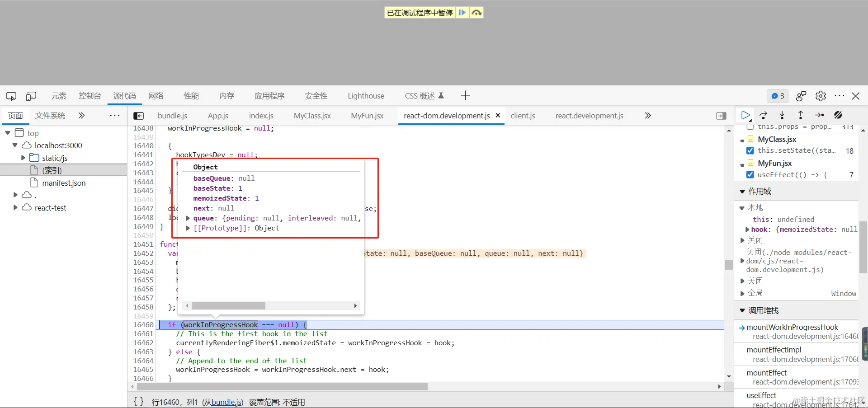Uncheck the this.setState breakpoint checkbox
This screenshot has width=868, height=408.
pyautogui.click(x=750, y=150)
